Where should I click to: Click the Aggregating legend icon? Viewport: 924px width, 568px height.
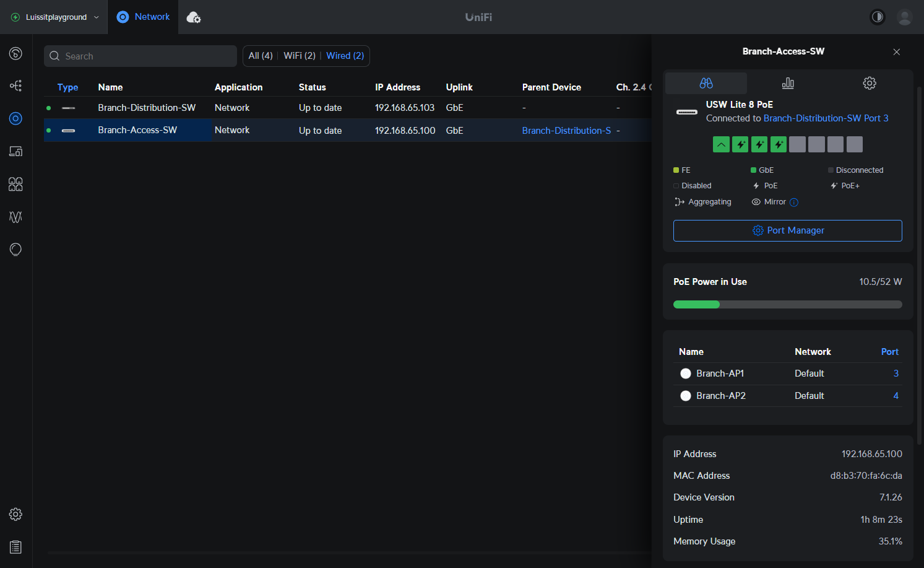pos(680,202)
